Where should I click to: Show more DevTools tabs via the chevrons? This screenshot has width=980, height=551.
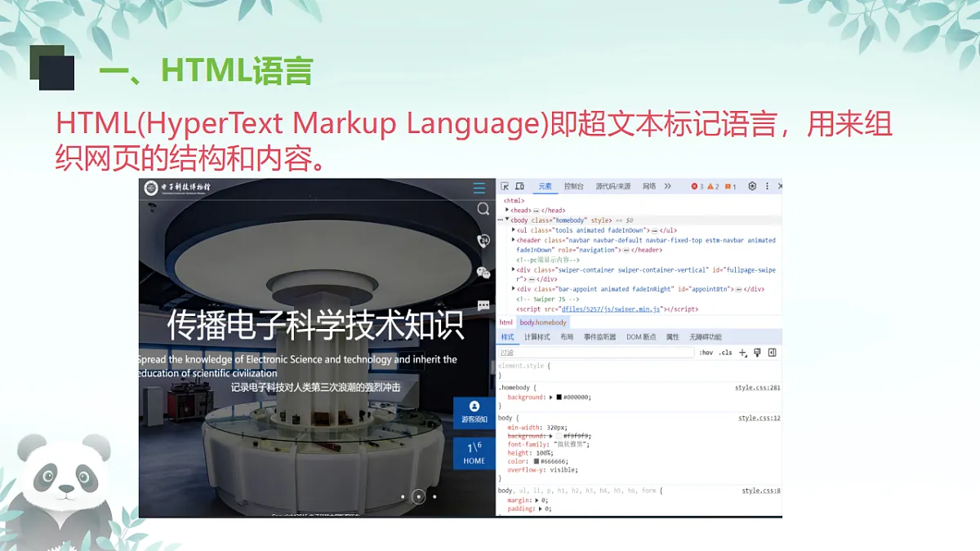667,186
